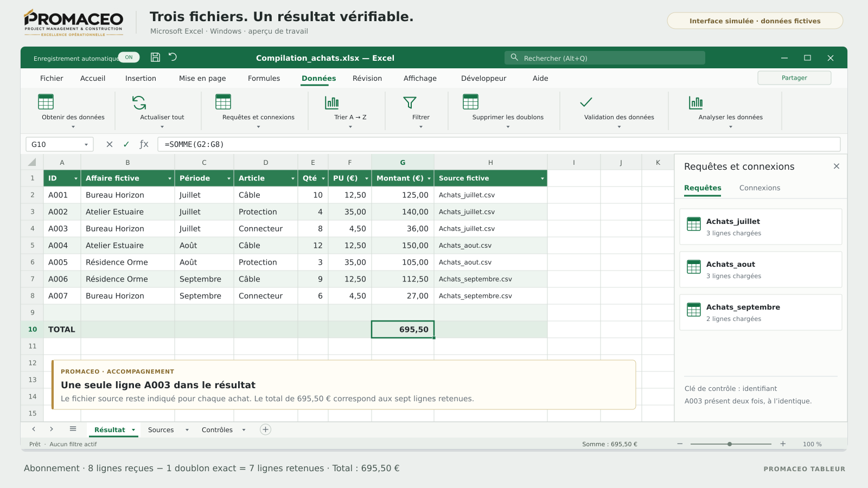The height and width of the screenshot is (488, 868).
Task: Switch to the Contrôles sheet tab
Action: pyautogui.click(x=217, y=429)
